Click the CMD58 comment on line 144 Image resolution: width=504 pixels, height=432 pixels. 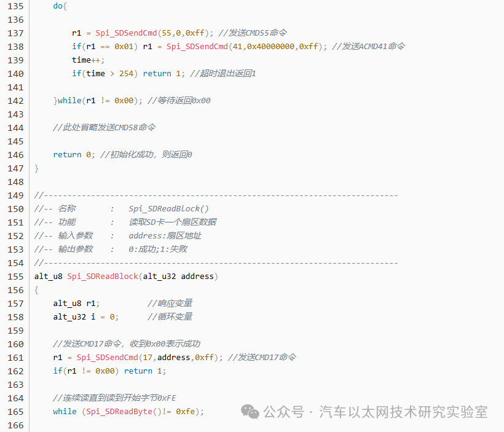coord(104,128)
